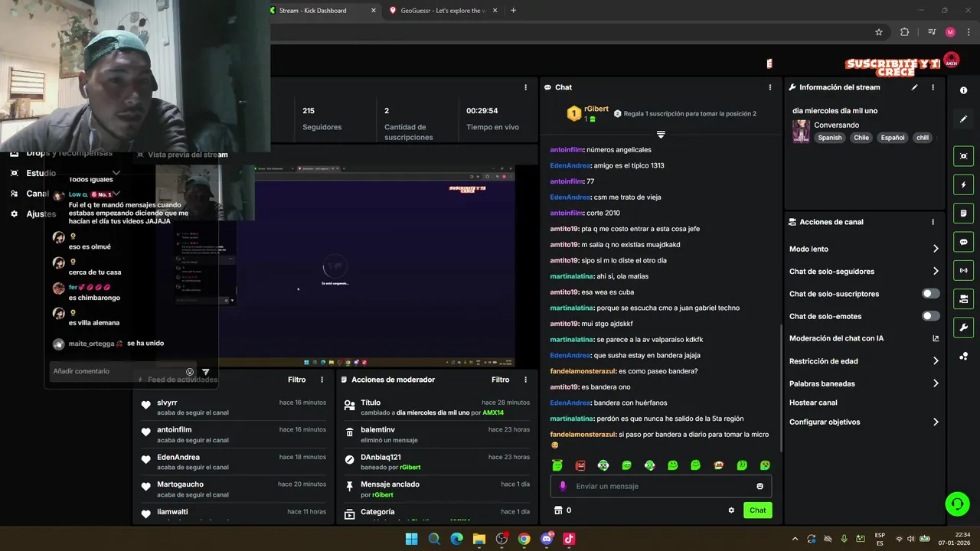Click the green headset support bubble
This screenshot has width=980, height=551.
coord(957,504)
